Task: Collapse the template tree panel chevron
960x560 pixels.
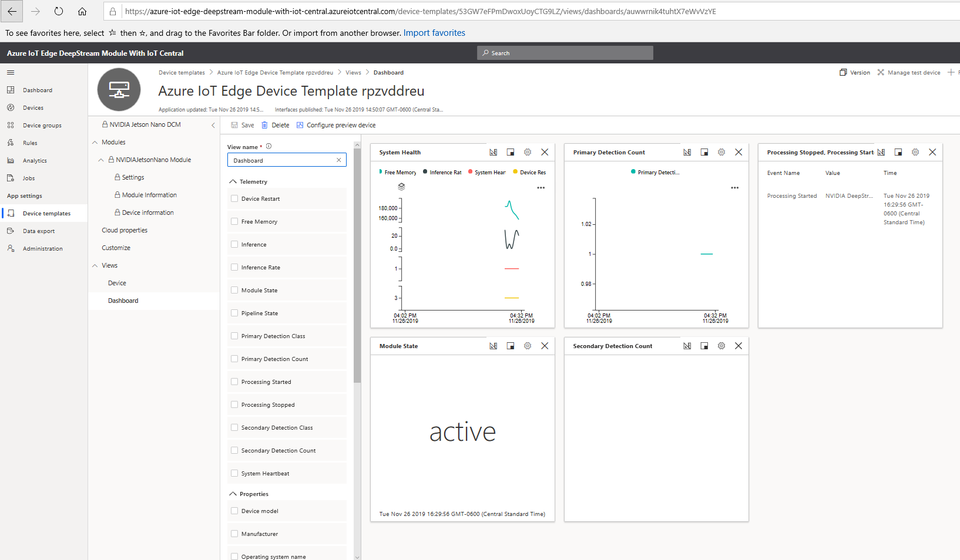Action: pyautogui.click(x=213, y=125)
